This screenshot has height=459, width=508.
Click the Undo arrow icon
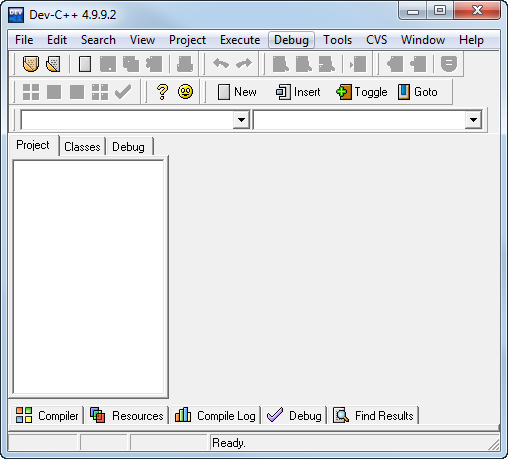(x=221, y=63)
